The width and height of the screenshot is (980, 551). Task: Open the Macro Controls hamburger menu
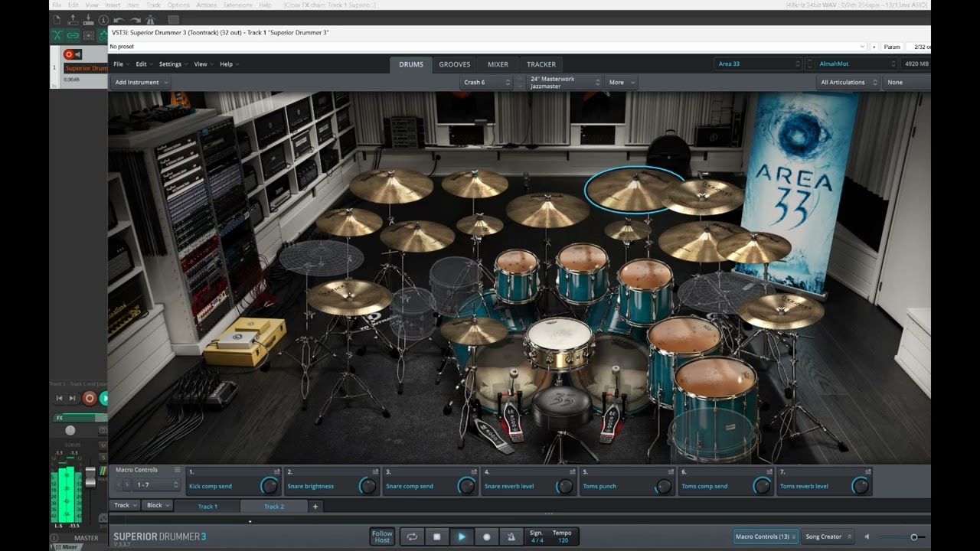click(178, 470)
